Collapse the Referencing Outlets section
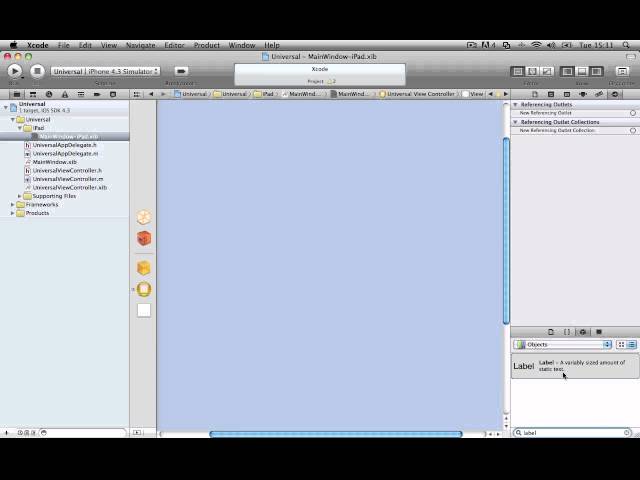Viewport: 640px width, 480px height. [515, 104]
